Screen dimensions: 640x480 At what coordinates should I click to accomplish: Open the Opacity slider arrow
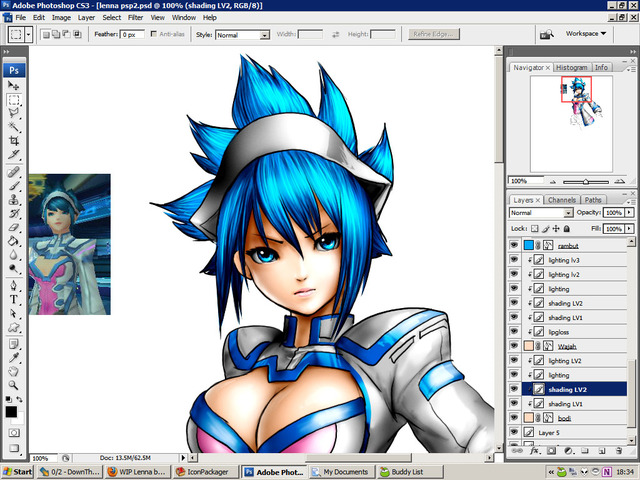tap(629, 212)
